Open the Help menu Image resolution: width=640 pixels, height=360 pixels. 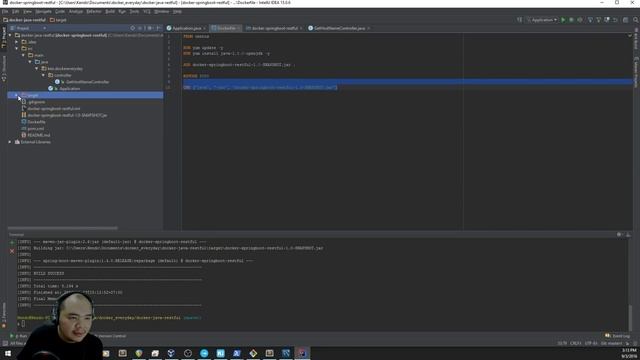[177, 11]
